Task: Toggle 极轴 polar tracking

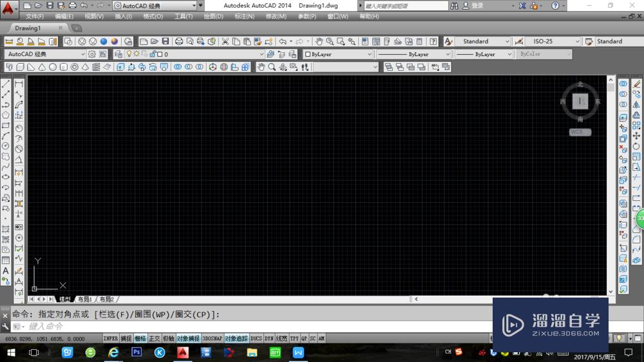Action: coord(168,339)
